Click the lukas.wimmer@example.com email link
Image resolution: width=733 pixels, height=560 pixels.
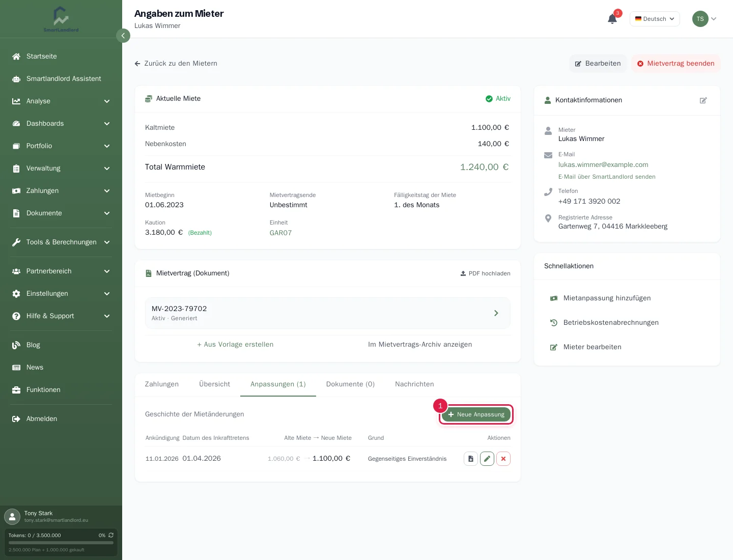click(603, 164)
